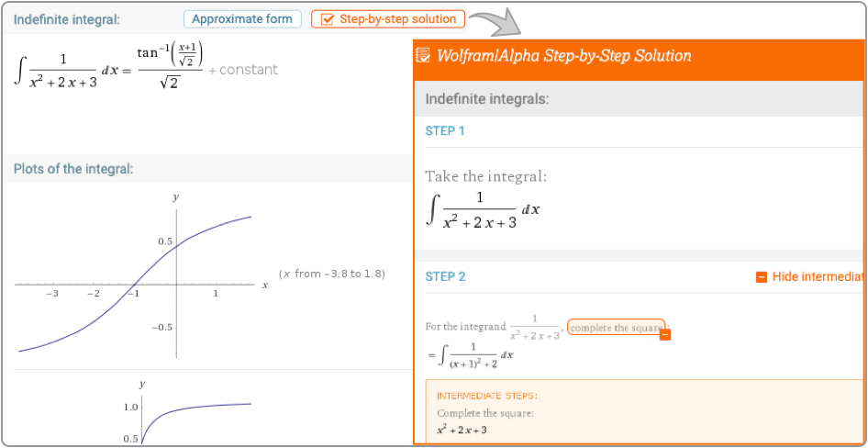The height and width of the screenshot is (448, 868).
Task: Click the Wolfram|Alpha Step-by-Step Solution title
Action: 563,56
